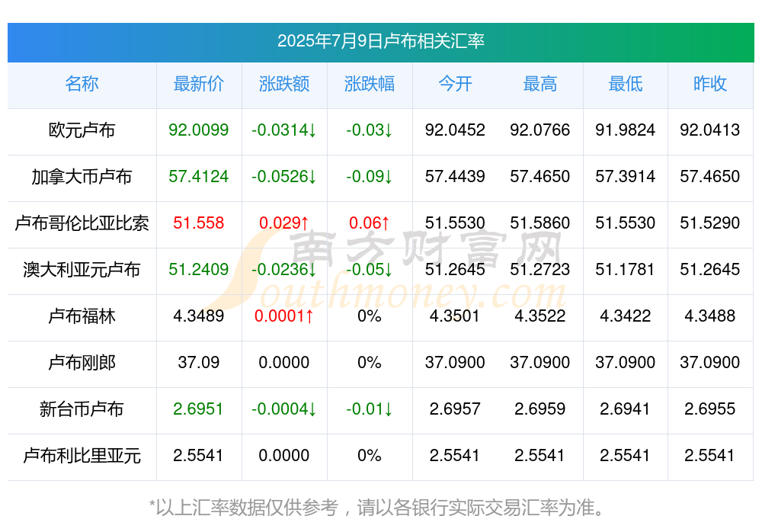Click the change value -0.0526↓
This screenshot has width=762, height=532.
pyautogui.click(x=283, y=176)
